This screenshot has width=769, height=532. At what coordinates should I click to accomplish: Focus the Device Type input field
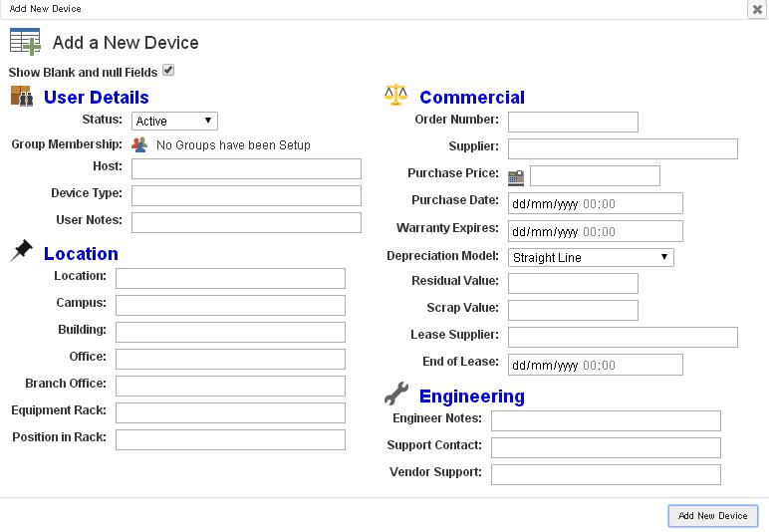coord(246,195)
